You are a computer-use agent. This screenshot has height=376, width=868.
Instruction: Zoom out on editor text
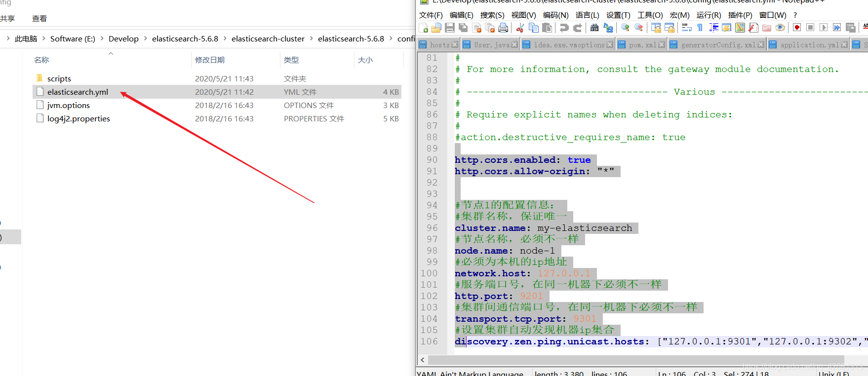[x=638, y=28]
